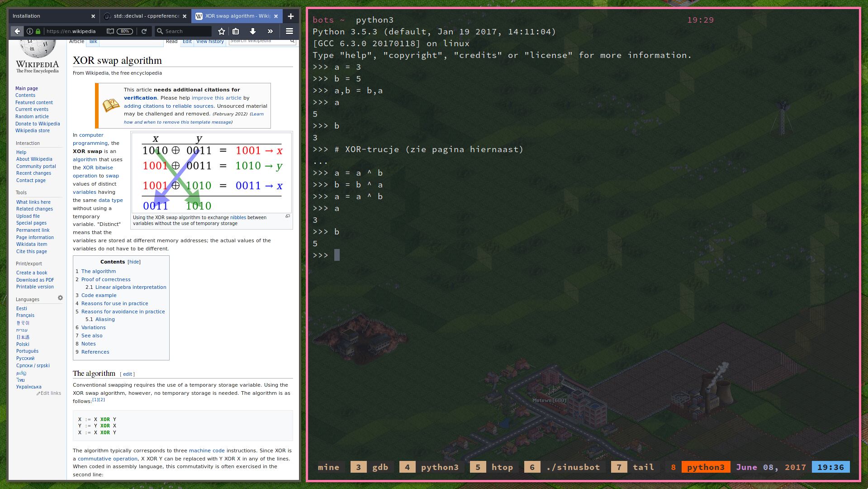Viewport: 868px width, 489px height.
Task: Enlarge the XOR swap diagram image
Action: 288,216
